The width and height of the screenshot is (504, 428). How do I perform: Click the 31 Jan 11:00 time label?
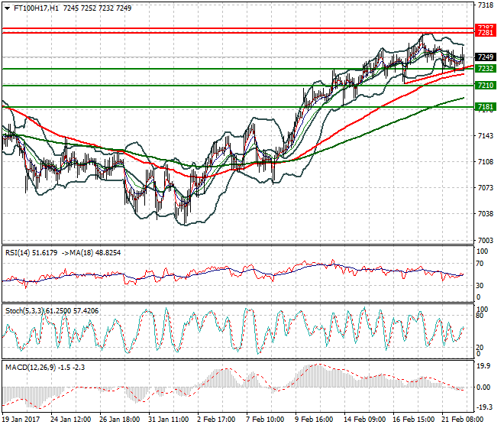pyautogui.click(x=169, y=420)
